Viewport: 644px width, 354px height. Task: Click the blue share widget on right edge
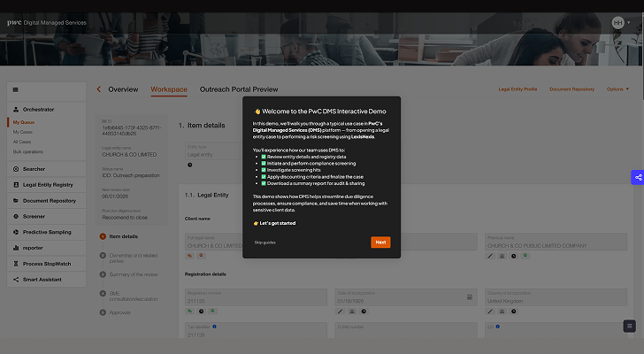pyautogui.click(x=638, y=177)
